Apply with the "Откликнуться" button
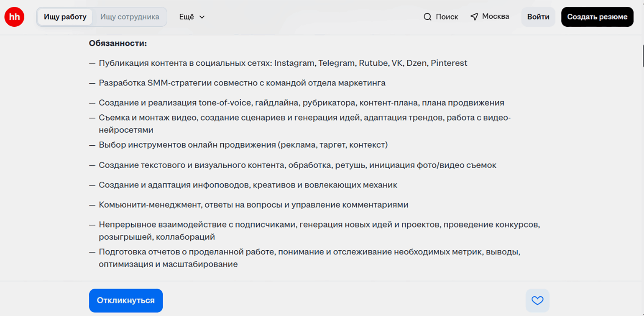This screenshot has width=644, height=316. point(126,301)
